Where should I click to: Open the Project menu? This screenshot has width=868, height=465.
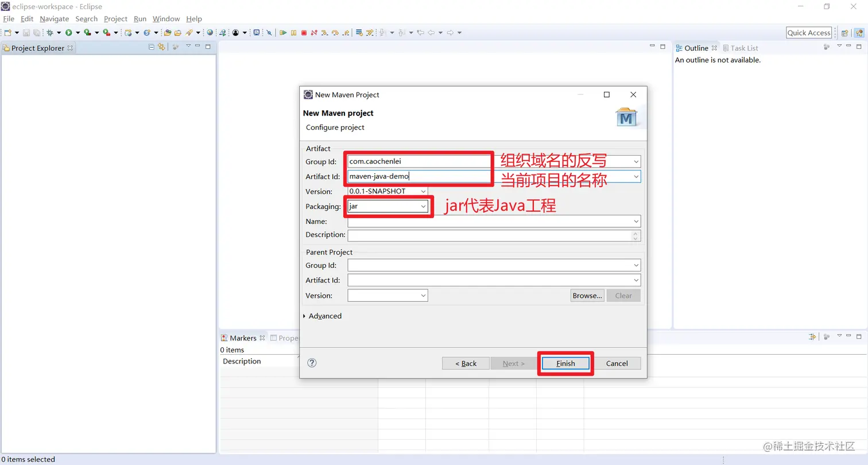(x=115, y=19)
